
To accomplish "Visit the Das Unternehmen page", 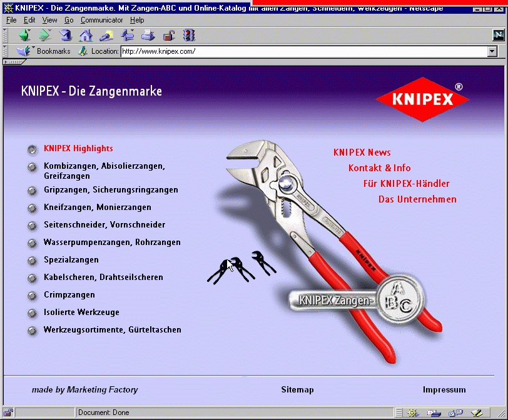I will pyautogui.click(x=417, y=199).
